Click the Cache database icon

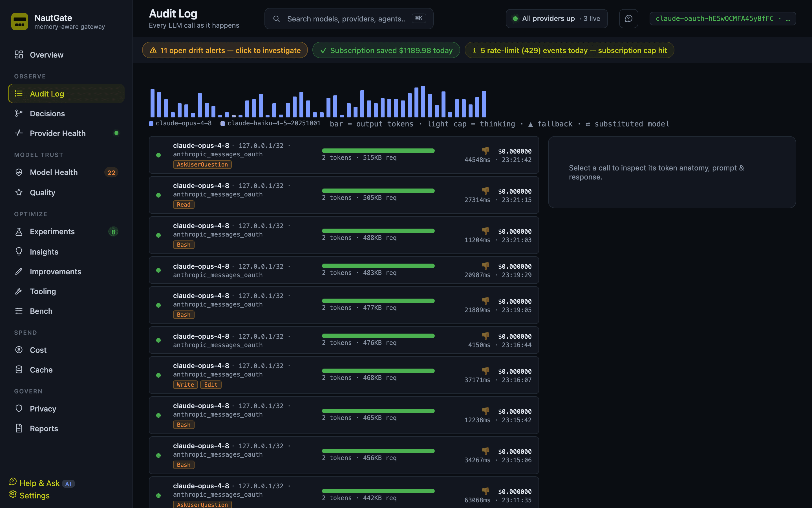(x=19, y=370)
